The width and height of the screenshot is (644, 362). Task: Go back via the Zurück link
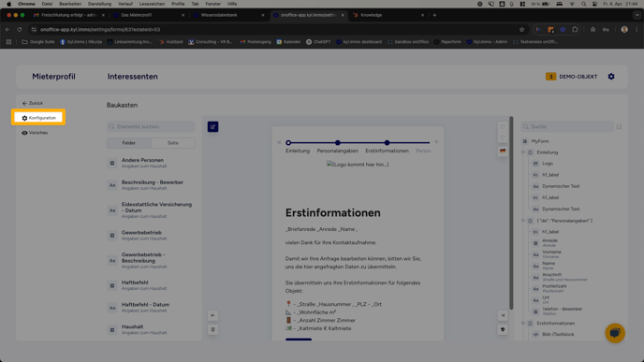(33, 103)
